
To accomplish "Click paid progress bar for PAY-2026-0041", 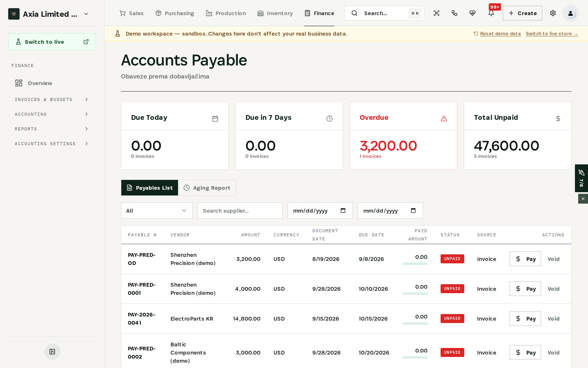I will [415, 323].
